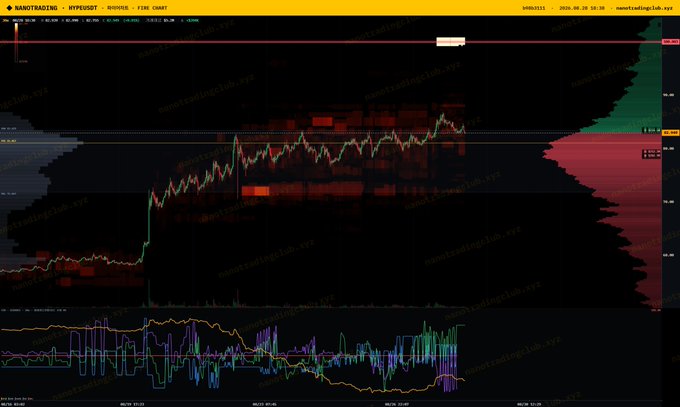The height and width of the screenshot is (407, 680).
Task: Click the 80.00 price axis label
Action: [668, 148]
